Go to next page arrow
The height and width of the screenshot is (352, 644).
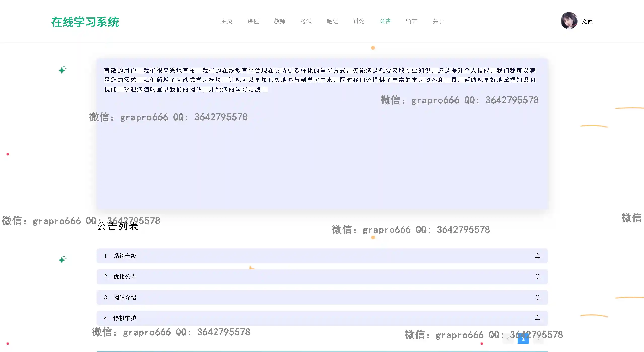point(538,339)
